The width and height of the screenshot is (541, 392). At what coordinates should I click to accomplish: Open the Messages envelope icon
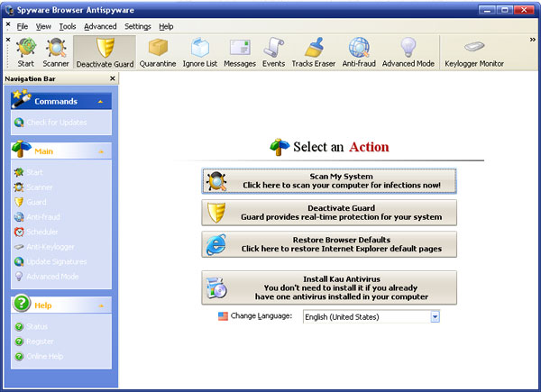click(x=240, y=53)
